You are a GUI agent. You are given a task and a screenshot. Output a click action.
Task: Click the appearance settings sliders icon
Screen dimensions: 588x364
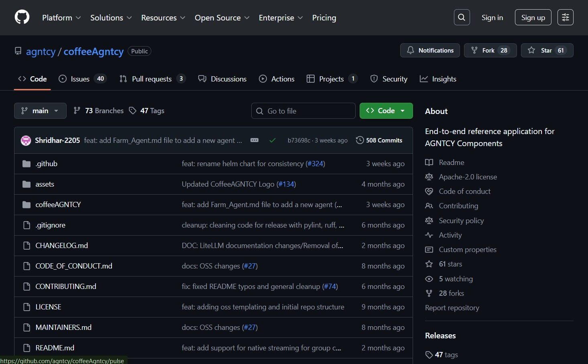click(565, 17)
